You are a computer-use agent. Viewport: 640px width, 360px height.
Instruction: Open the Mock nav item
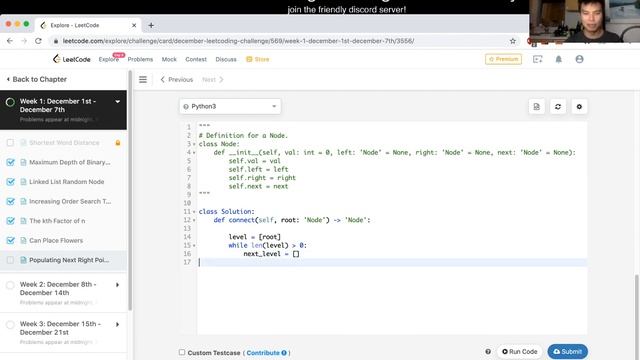(x=169, y=60)
